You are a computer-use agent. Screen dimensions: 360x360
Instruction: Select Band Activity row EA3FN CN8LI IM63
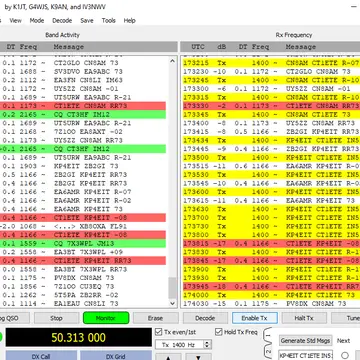83,80
